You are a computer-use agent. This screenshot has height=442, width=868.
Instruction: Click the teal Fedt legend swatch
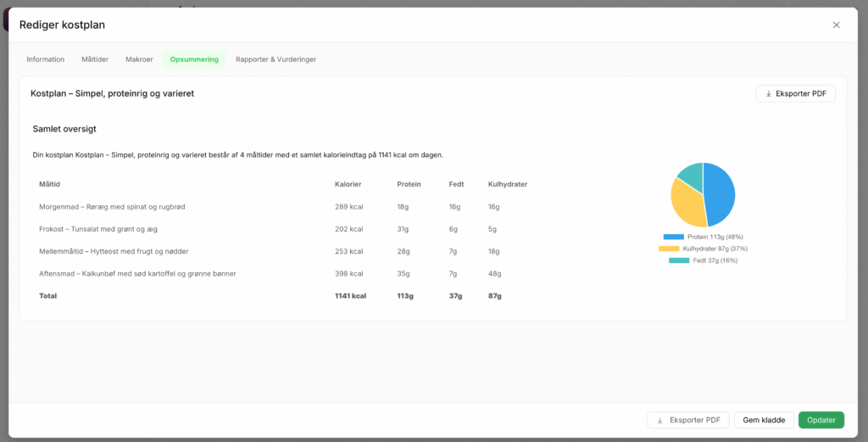pos(679,260)
